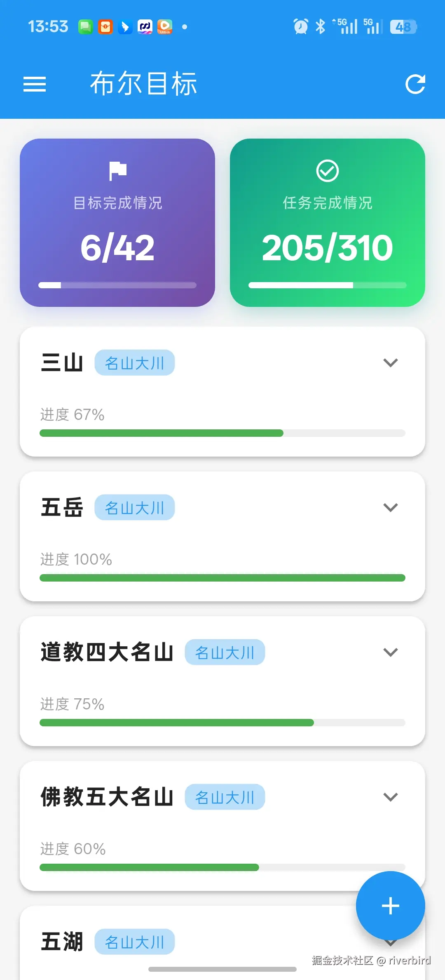This screenshot has height=980, width=445.
Task: Select 名山大川 tag on 三山
Action: [x=135, y=363]
